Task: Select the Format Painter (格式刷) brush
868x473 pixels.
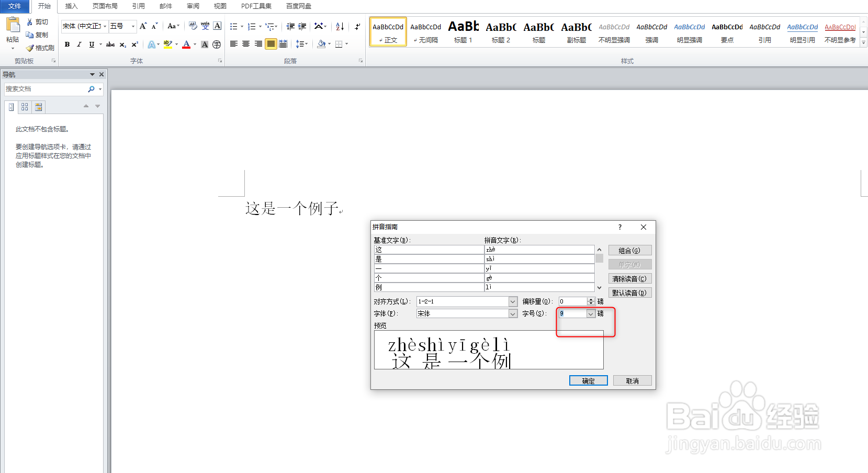Action: pos(30,48)
